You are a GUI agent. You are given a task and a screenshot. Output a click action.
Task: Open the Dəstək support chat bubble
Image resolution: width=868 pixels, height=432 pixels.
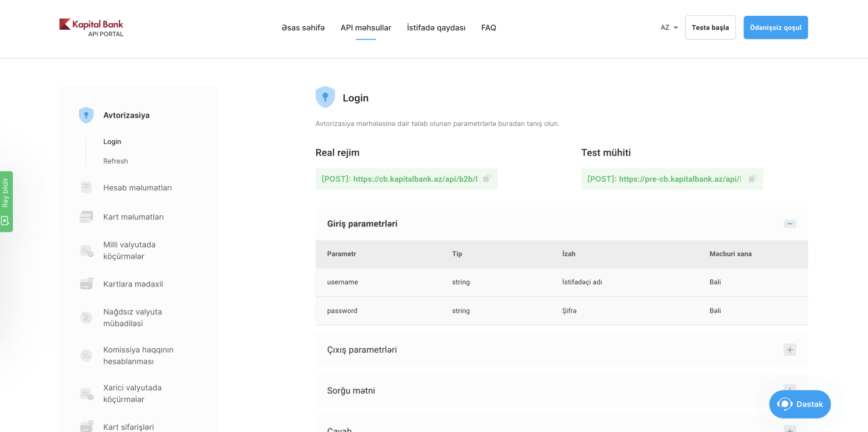(799, 404)
